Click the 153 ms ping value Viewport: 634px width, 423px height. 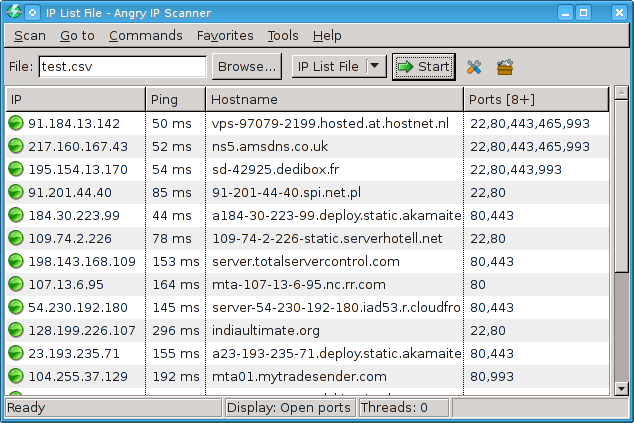[175, 262]
